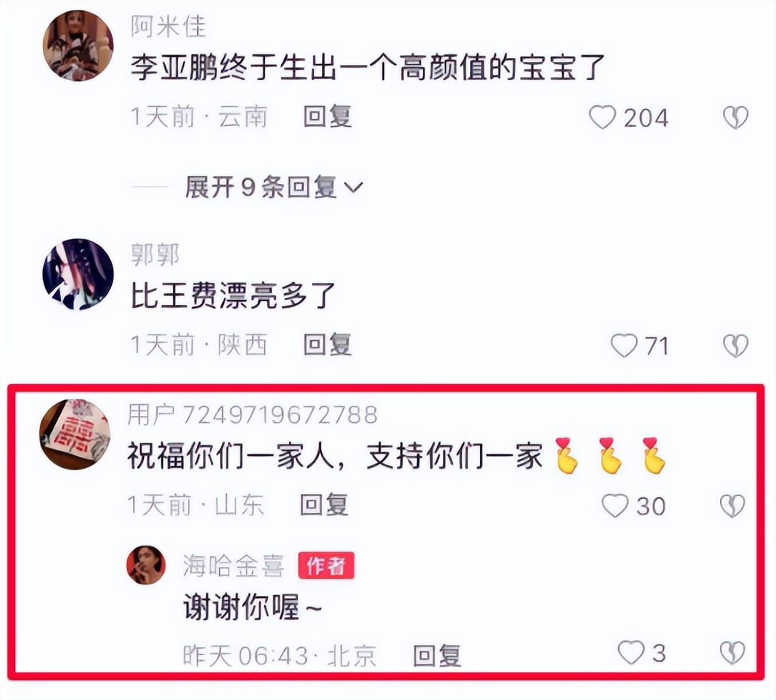Dislike the 祝福你们一家人 comment

click(x=732, y=506)
